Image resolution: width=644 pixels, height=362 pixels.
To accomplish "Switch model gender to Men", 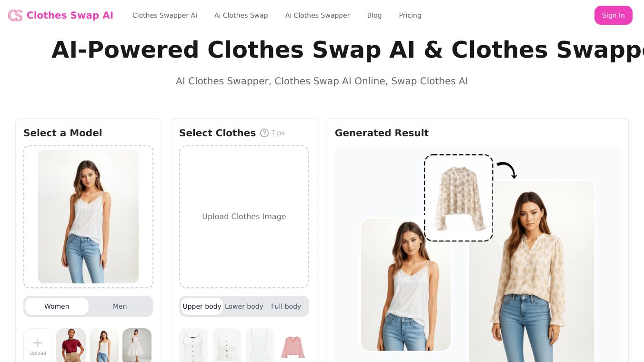I will click(x=120, y=306).
